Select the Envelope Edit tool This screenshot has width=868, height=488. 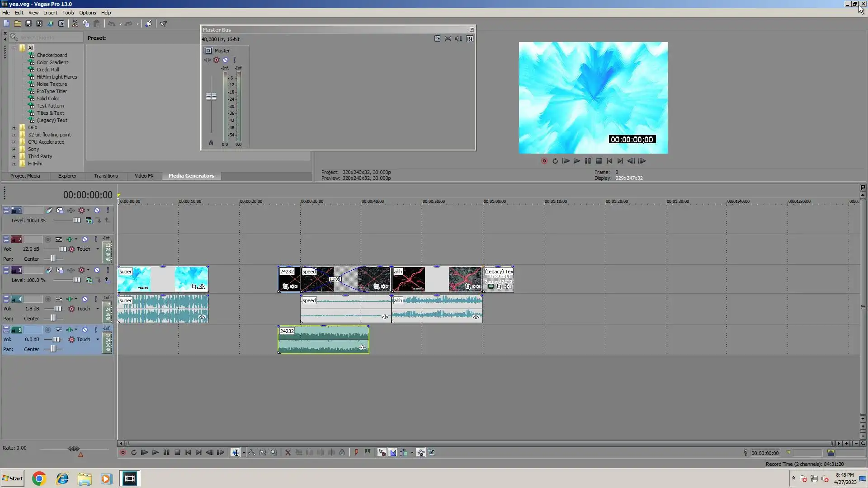pyautogui.click(x=251, y=453)
